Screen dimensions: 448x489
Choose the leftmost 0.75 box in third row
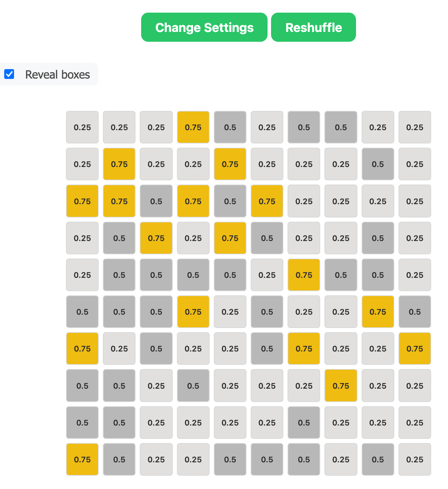(82, 201)
